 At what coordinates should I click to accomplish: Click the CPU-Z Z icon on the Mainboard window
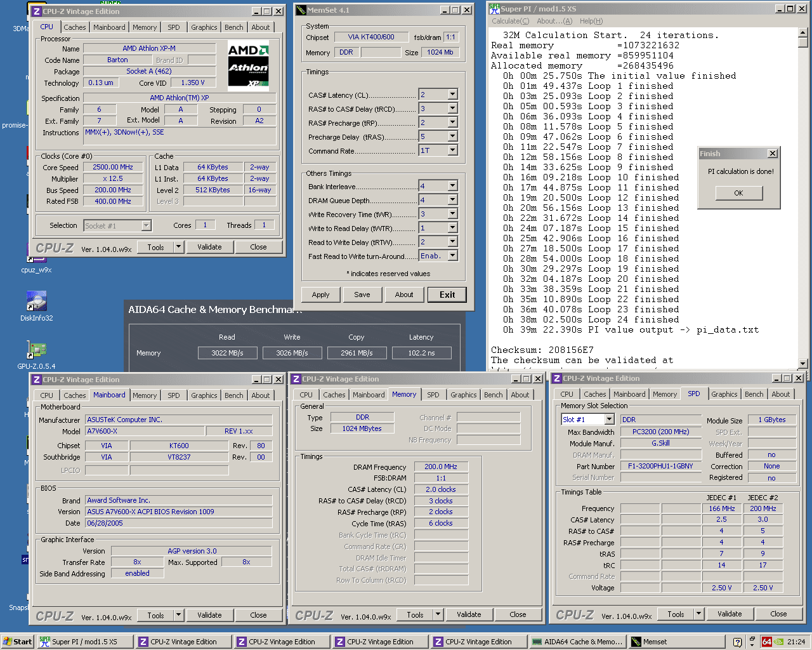(x=36, y=379)
